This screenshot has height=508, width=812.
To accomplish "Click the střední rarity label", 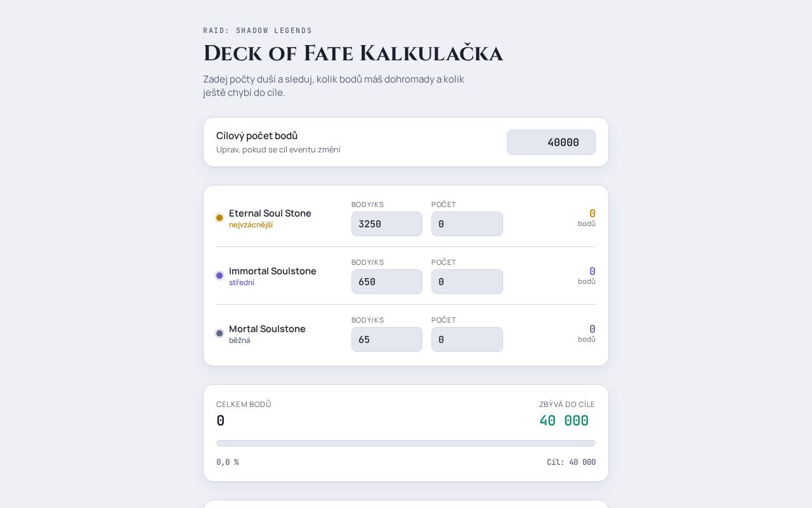I will [242, 283].
